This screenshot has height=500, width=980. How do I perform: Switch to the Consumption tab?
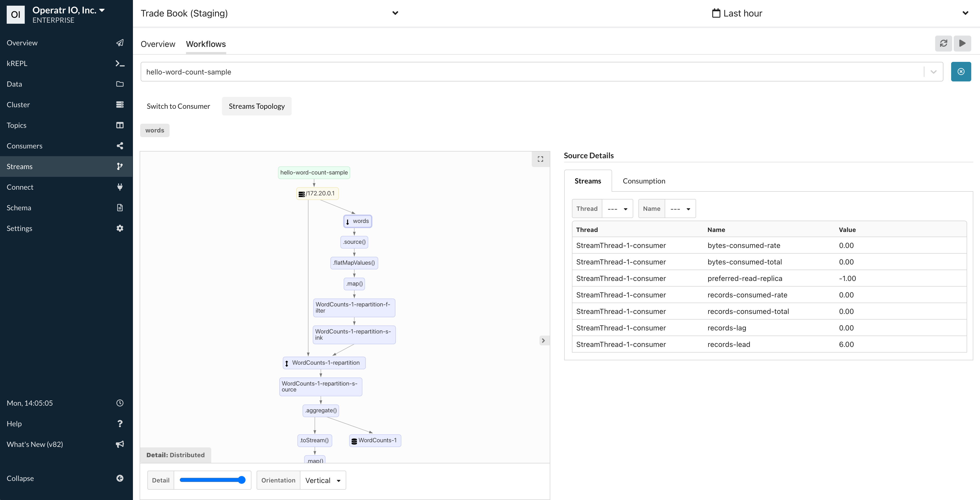(x=643, y=181)
